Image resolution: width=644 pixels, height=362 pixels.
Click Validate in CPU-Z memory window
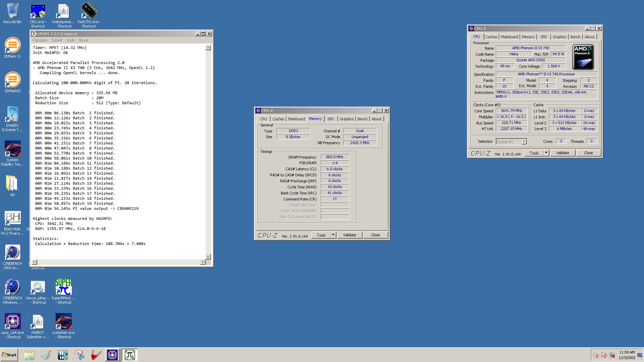[350, 235]
